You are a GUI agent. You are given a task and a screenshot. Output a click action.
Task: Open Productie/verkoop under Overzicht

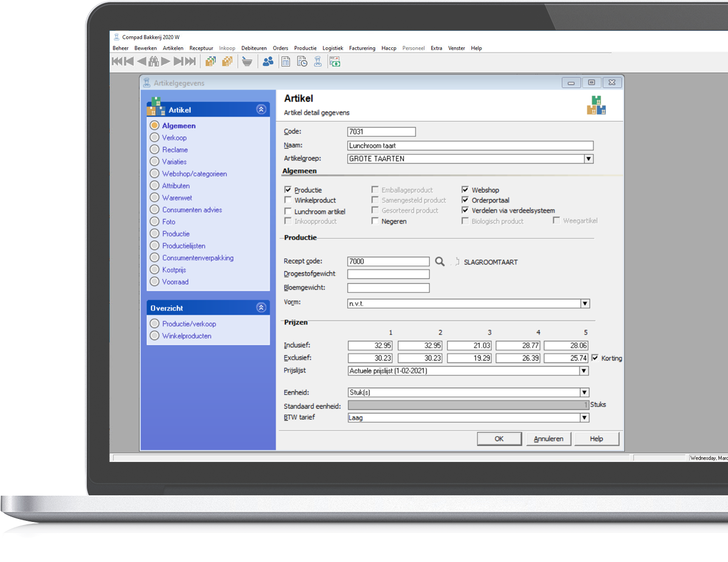(x=189, y=324)
